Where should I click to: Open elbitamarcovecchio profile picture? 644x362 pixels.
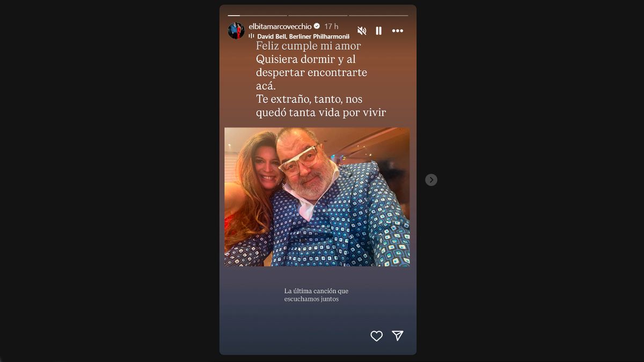[x=236, y=31]
